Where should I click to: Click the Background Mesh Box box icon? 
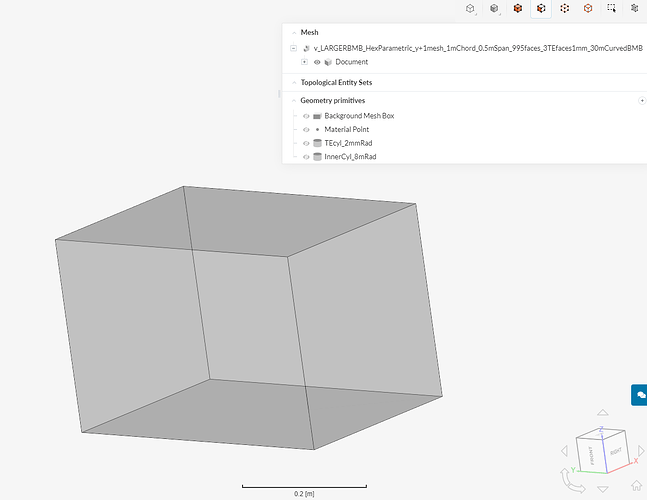(x=317, y=116)
